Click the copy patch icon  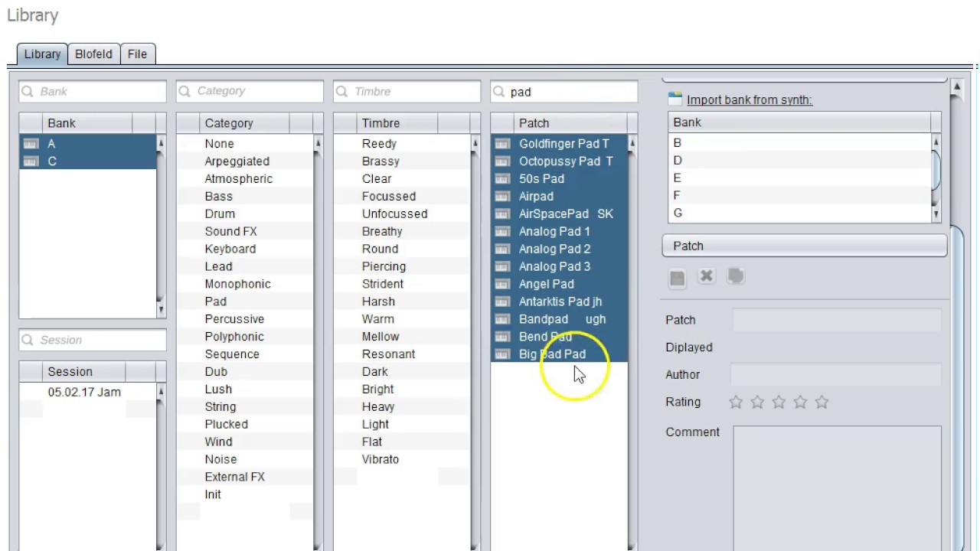pos(736,276)
